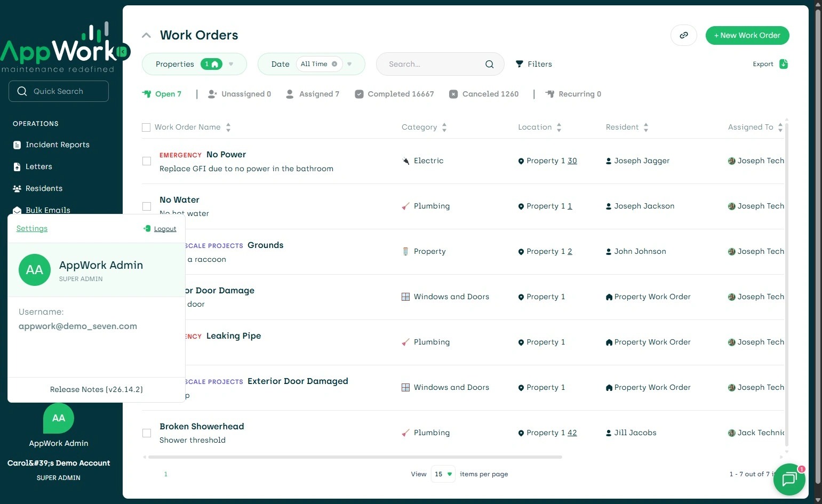Viewport: 822px width, 504px height.
Task: Collapse the Work Orders section chevron
Action: (146, 35)
